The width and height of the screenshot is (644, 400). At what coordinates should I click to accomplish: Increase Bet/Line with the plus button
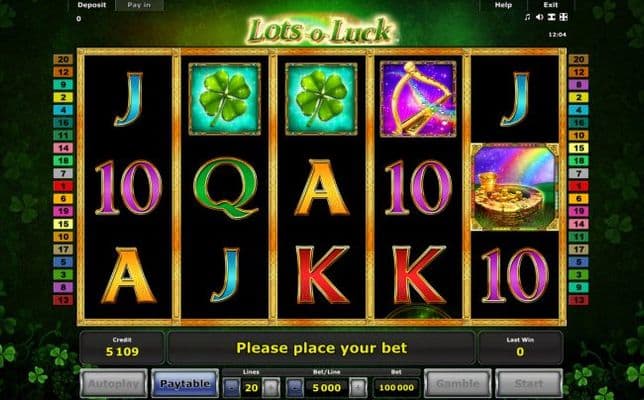click(x=358, y=387)
